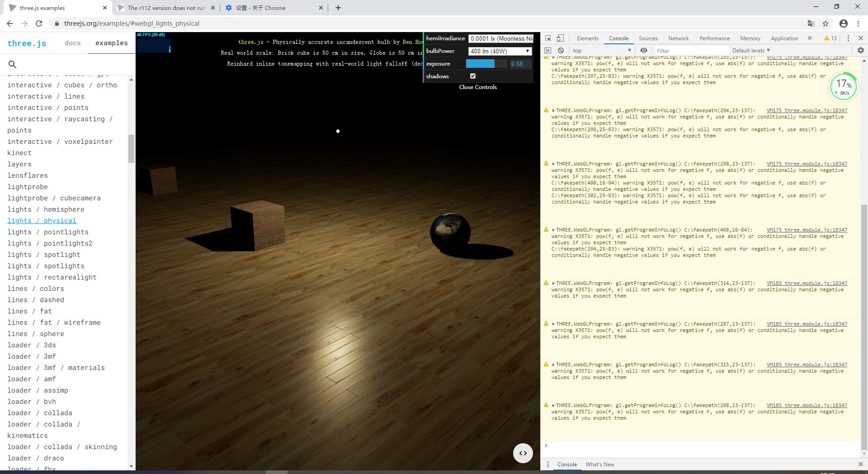Go to the three.js home link
Image resolution: width=868 pixels, height=474 pixels.
pyautogui.click(x=27, y=43)
